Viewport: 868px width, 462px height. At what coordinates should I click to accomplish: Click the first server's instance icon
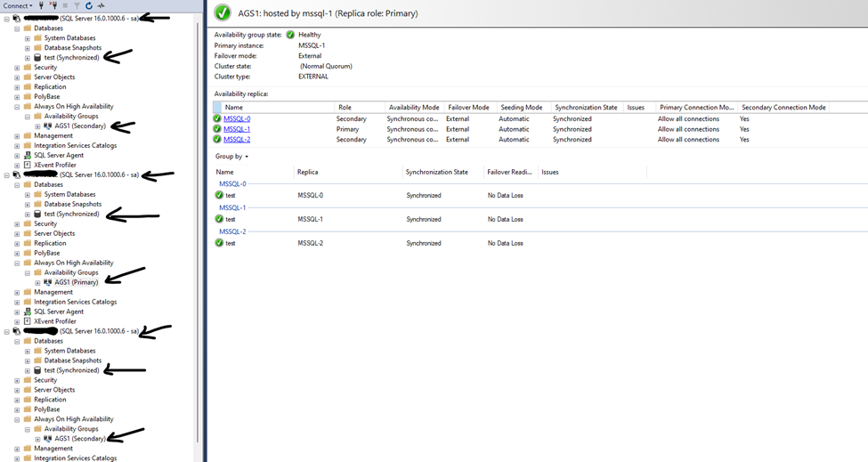[x=17, y=19]
